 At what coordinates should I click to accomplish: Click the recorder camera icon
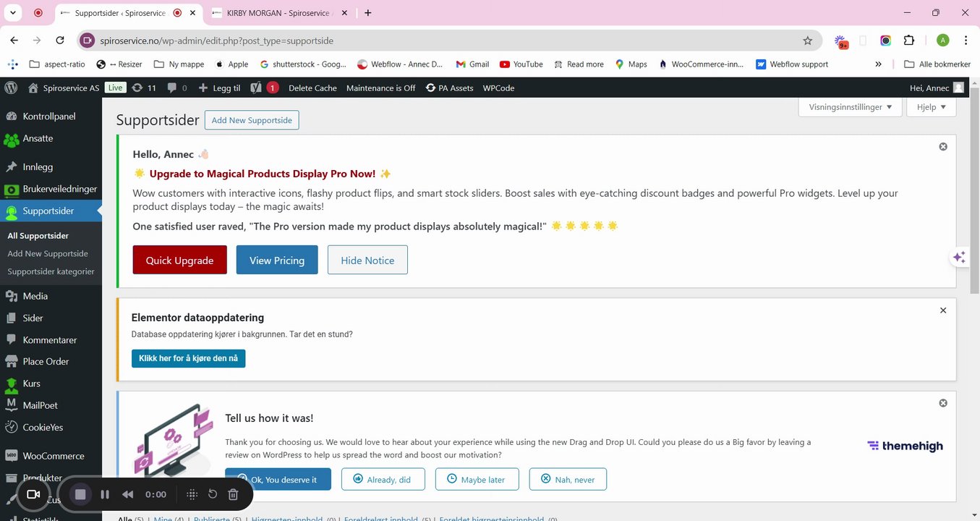33,494
